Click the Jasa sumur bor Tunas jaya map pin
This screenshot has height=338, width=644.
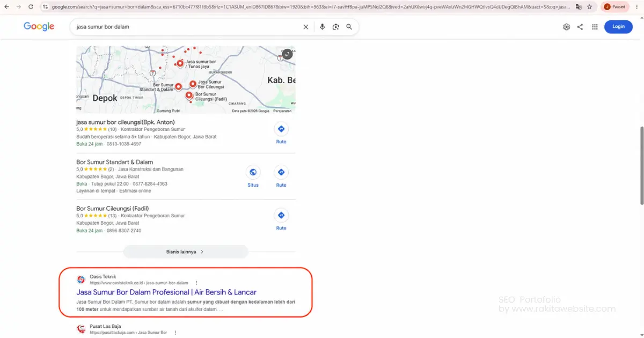point(180,63)
